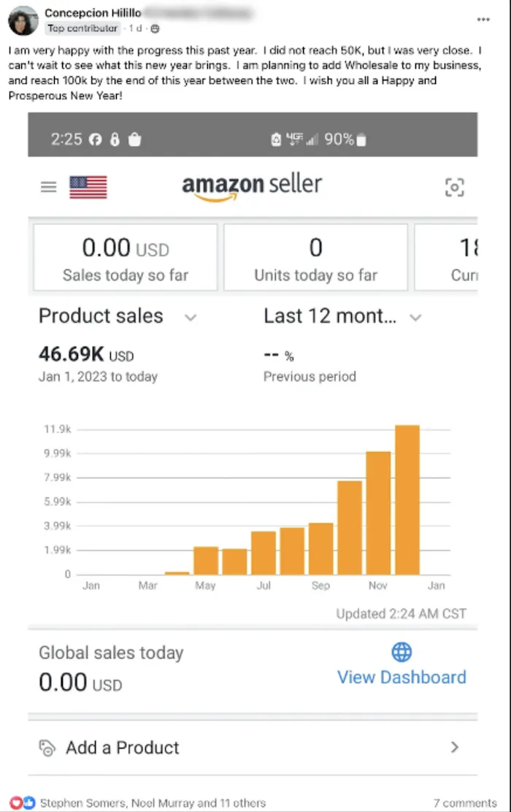Open the 7 comments link

click(464, 803)
